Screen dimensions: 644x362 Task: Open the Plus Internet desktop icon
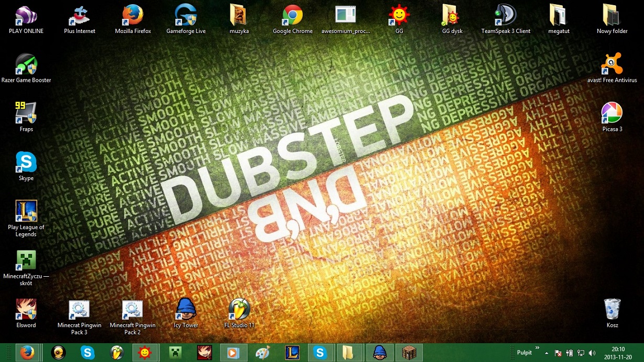pos(80,19)
